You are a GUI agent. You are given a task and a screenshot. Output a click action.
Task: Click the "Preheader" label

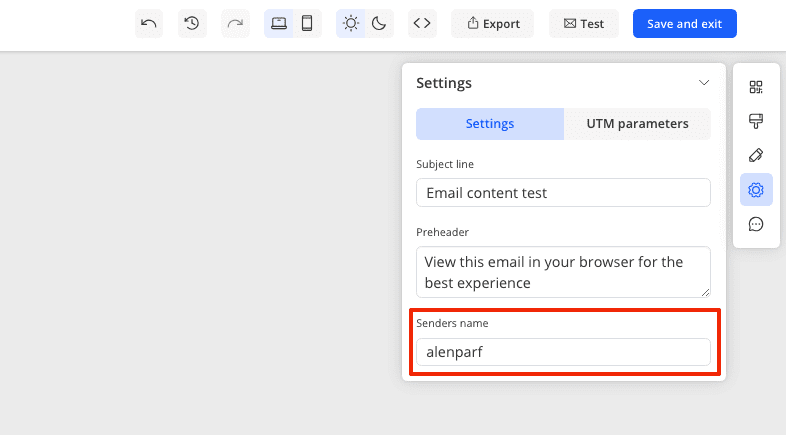(x=442, y=232)
